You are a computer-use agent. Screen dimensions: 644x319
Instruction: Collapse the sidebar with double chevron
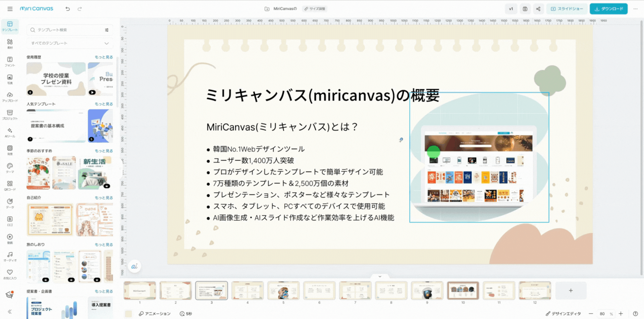coord(10,312)
